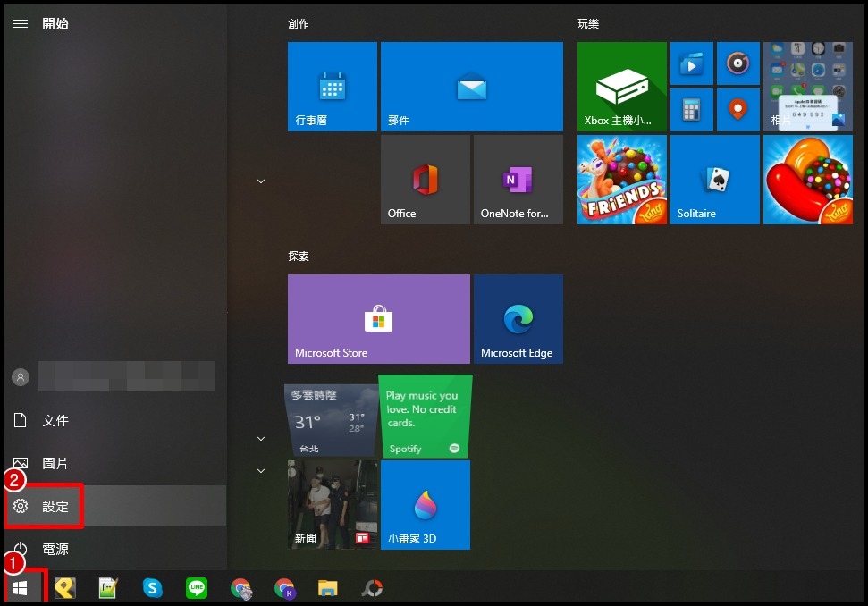Expand the chevron beside the 新聞 tile
The height and width of the screenshot is (606, 868).
261,471
